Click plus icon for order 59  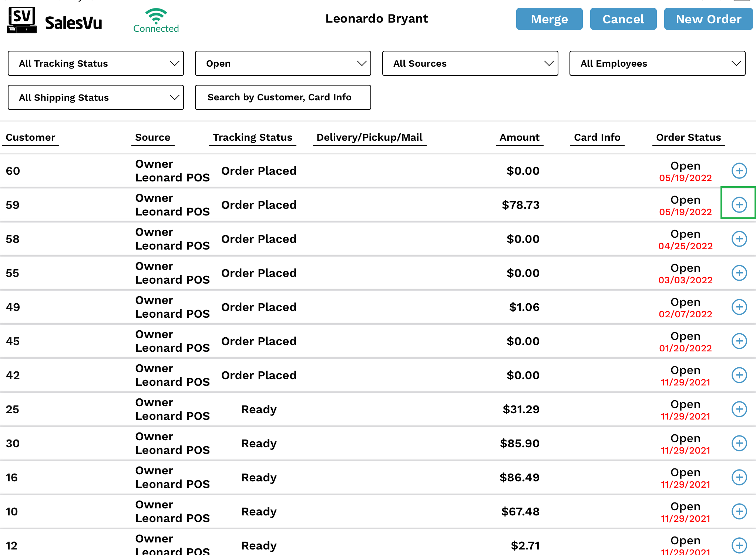tap(739, 205)
